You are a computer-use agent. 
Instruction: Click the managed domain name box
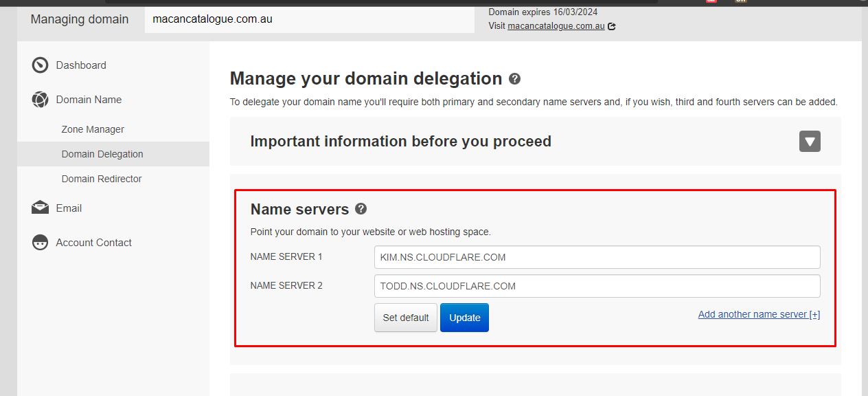pos(308,20)
